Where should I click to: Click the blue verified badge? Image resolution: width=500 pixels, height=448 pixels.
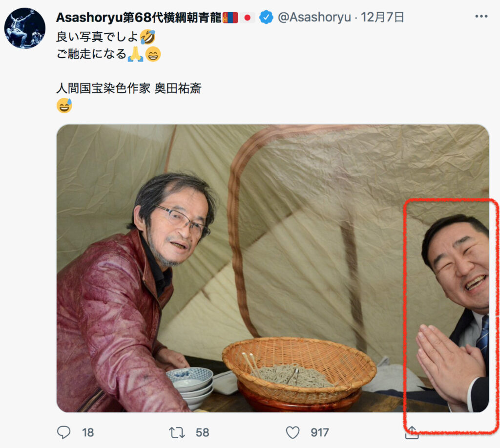[x=266, y=17]
